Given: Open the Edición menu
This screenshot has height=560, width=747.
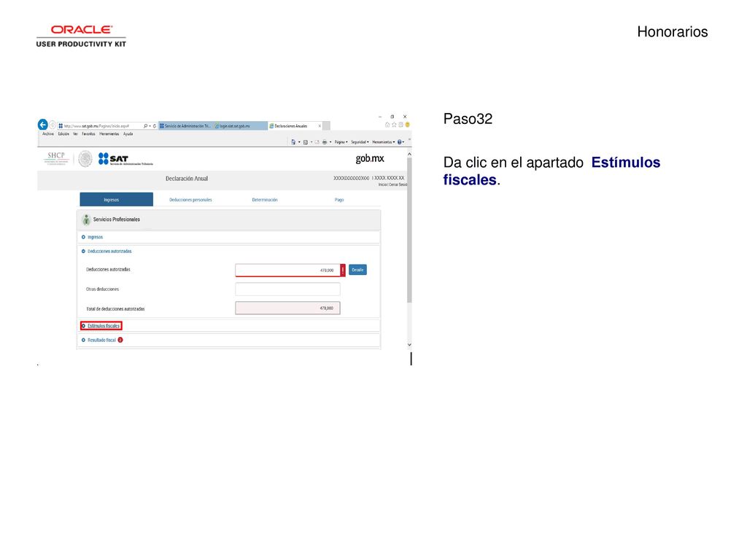Looking at the screenshot, I should (64, 134).
